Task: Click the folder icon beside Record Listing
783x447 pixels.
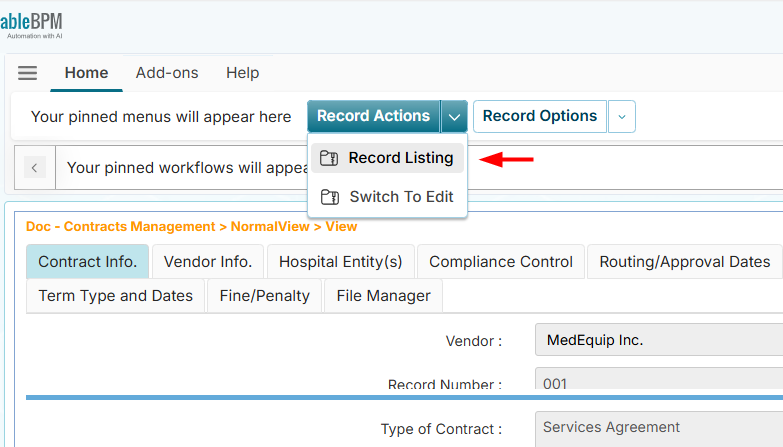Action: click(328, 158)
